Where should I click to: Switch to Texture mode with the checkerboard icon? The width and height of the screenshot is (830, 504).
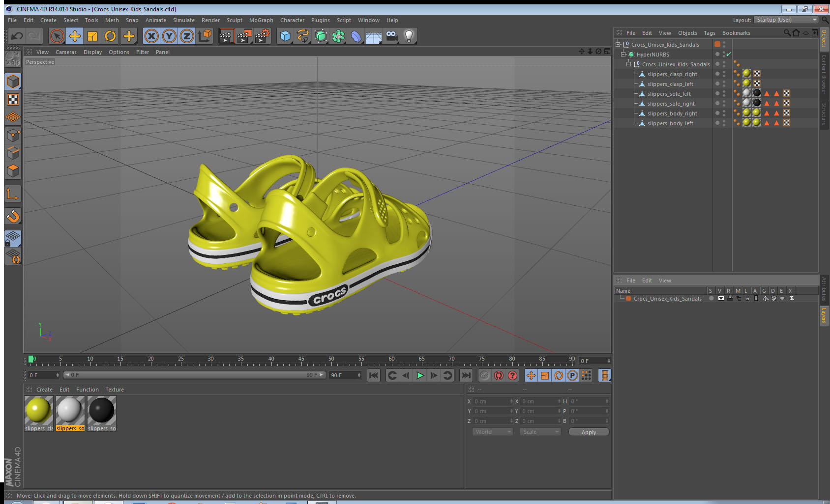[13, 100]
